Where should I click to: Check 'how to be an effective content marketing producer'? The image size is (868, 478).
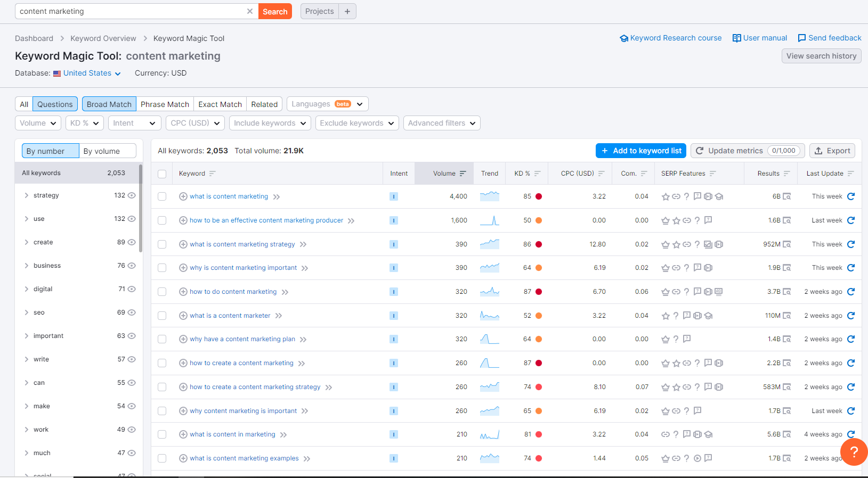click(162, 220)
